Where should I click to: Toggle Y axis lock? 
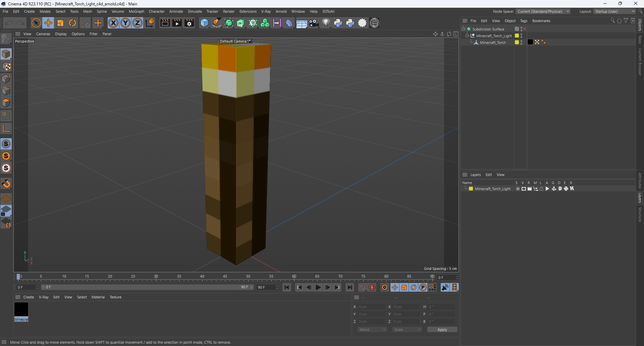125,23
